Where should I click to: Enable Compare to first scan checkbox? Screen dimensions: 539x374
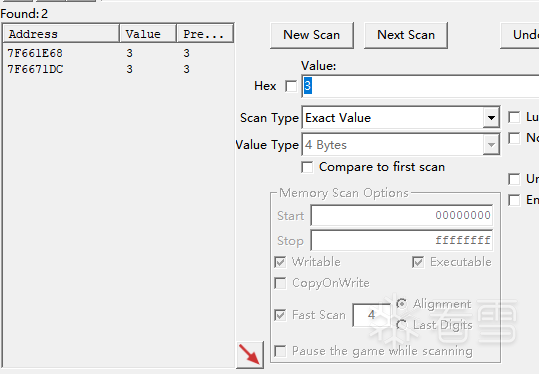coord(307,167)
